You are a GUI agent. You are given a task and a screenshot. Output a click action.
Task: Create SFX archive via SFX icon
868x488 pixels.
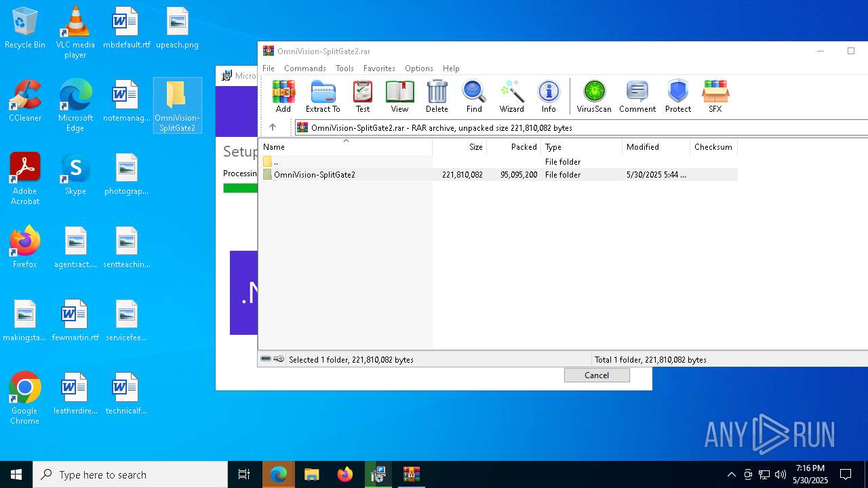pyautogui.click(x=715, y=96)
